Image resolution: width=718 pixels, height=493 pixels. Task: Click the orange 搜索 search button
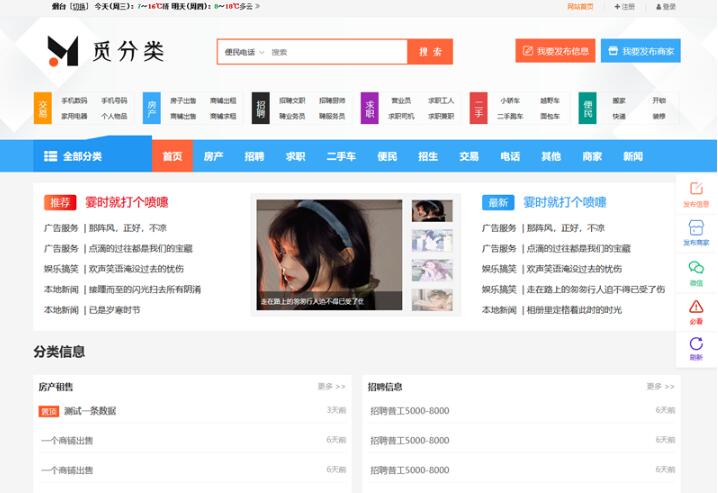click(430, 52)
